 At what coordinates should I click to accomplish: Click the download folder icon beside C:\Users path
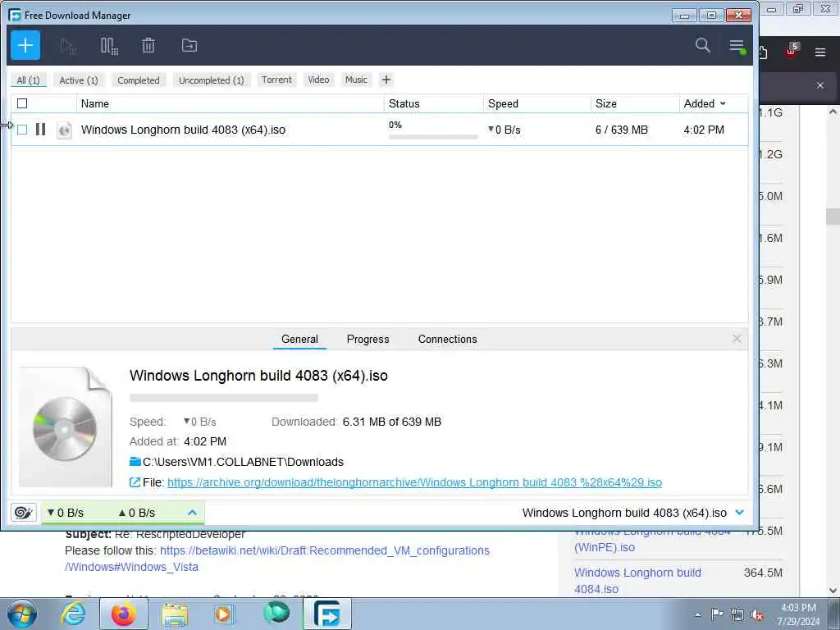pyautogui.click(x=135, y=461)
